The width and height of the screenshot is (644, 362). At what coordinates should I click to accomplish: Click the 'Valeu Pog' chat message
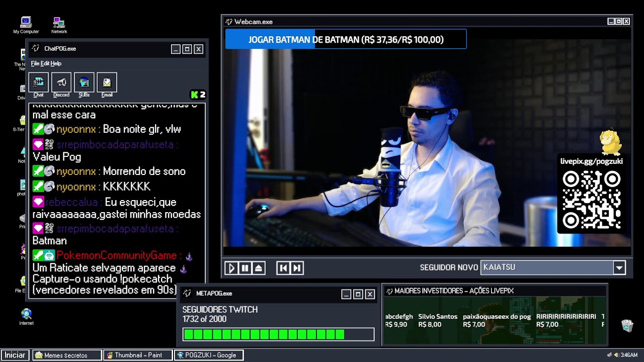57,157
